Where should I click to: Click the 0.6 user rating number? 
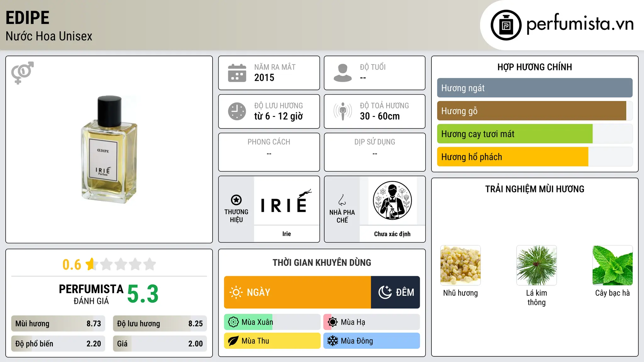point(72,265)
